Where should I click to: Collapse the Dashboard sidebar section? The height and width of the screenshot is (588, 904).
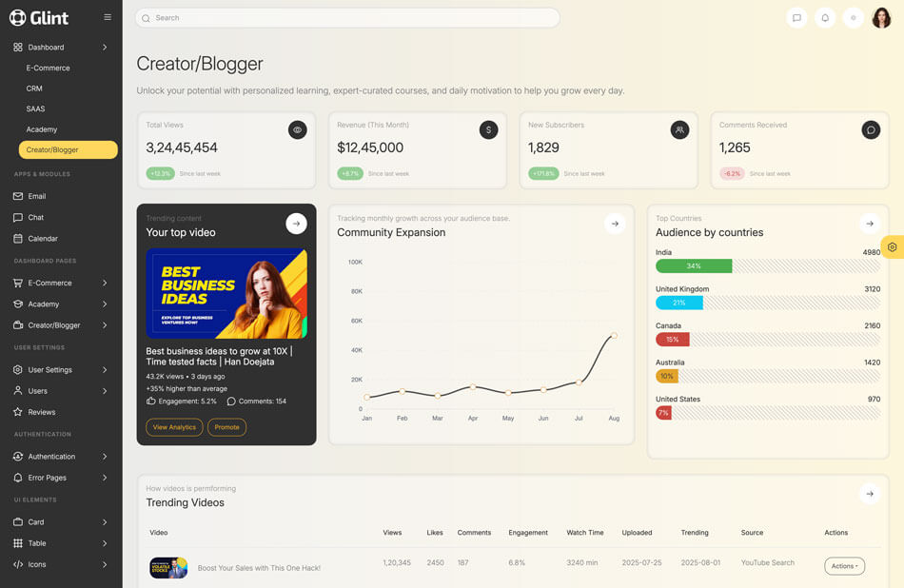tap(61, 47)
